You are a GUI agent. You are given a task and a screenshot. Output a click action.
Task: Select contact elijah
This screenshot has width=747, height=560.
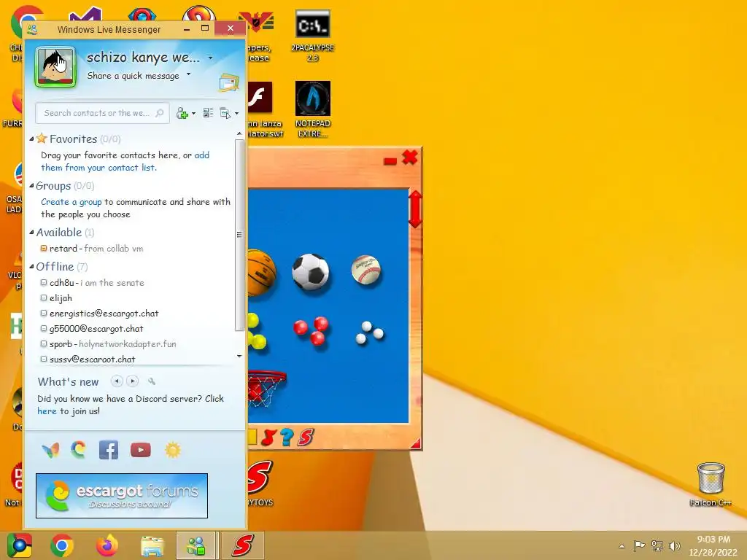coord(56,298)
